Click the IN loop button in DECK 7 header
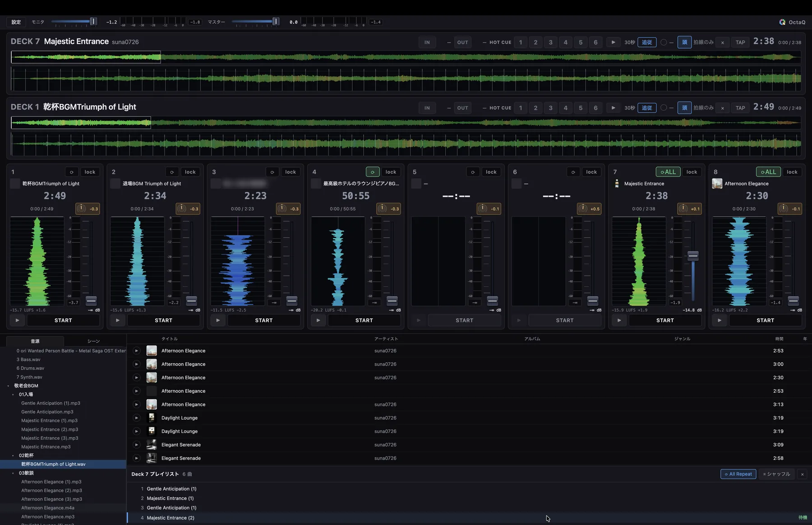 coord(427,42)
